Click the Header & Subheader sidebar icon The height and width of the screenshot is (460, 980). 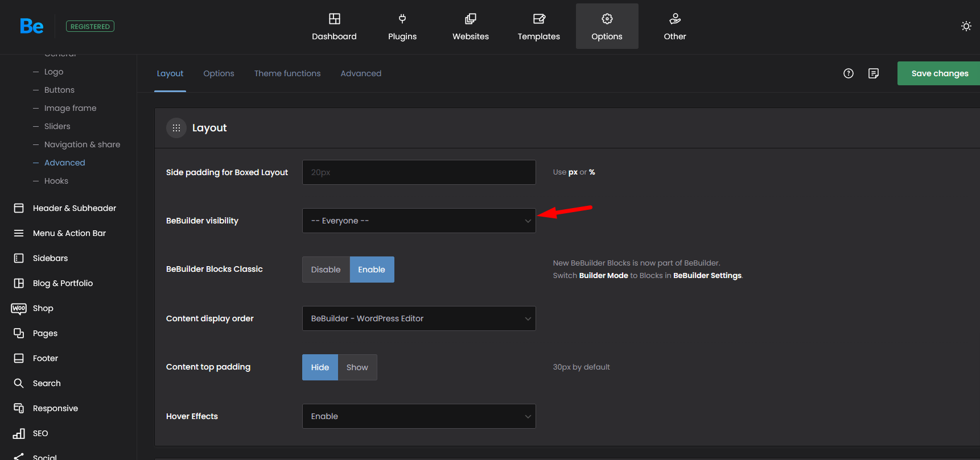pos(19,208)
